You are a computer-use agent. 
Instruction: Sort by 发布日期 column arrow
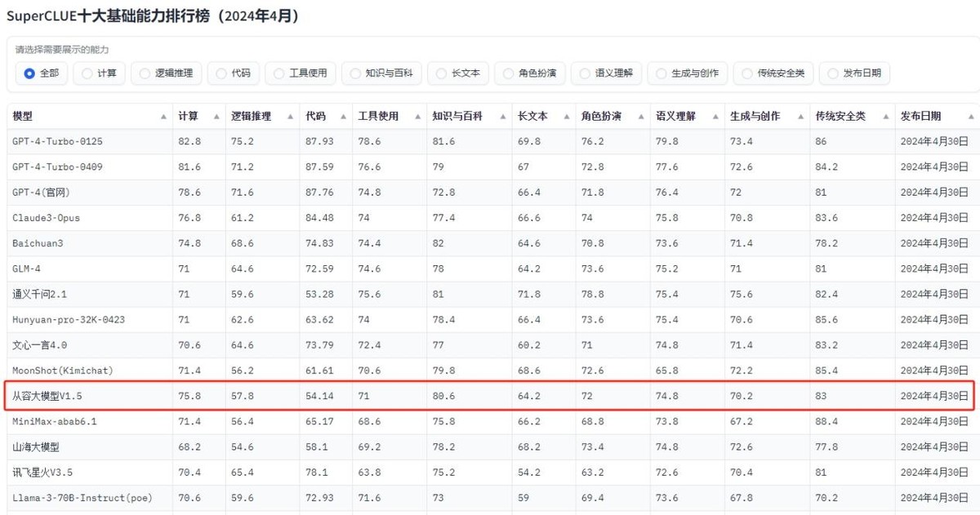(971, 117)
